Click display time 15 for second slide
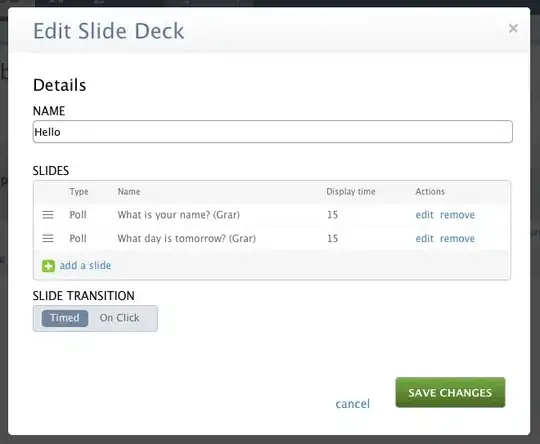Image resolution: width=540 pixels, height=444 pixels. [x=332, y=238]
